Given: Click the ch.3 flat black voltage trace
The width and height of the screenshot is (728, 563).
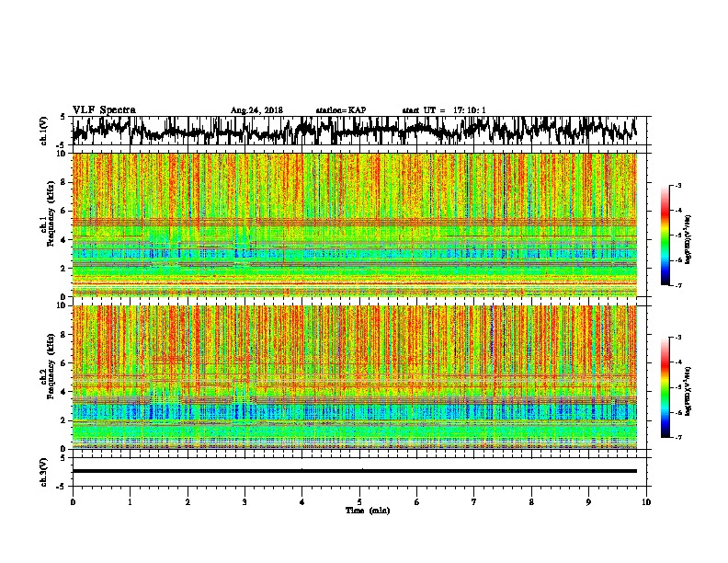Looking at the screenshot, I should pyautogui.click(x=355, y=471).
